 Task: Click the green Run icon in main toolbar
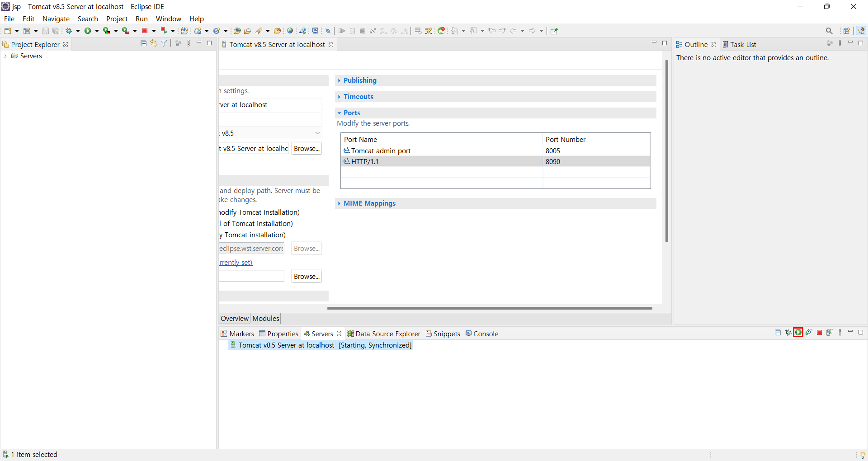(88, 31)
